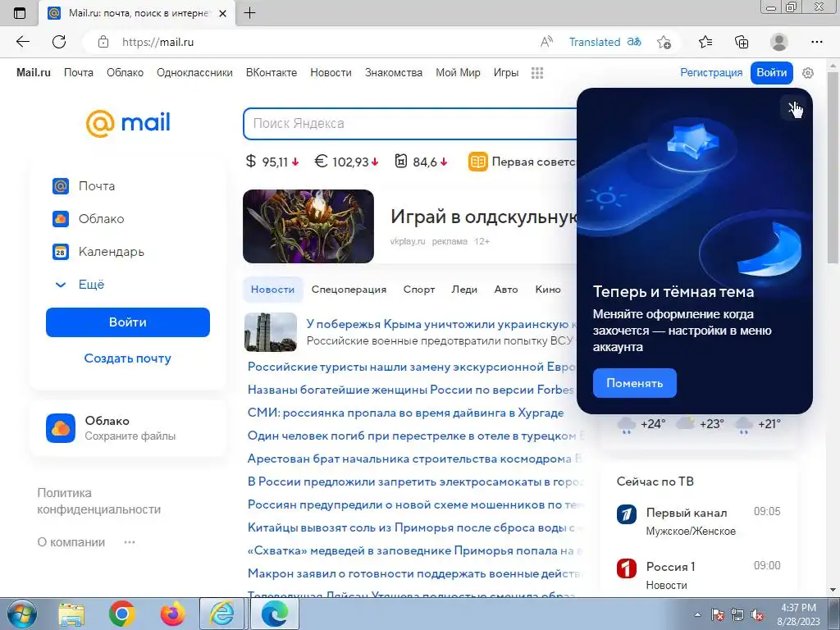Viewport: 840px width, 630px height.
Task: Click the browser profile avatar
Action: [779, 42]
